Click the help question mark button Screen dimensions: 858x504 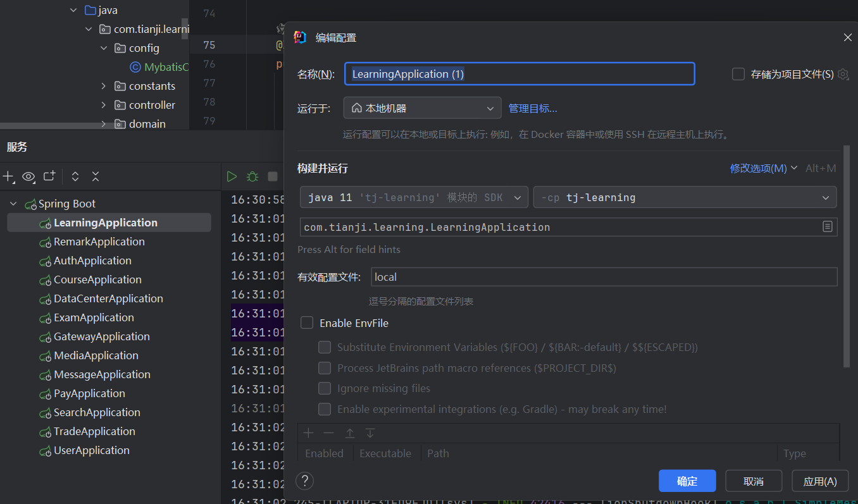304,481
